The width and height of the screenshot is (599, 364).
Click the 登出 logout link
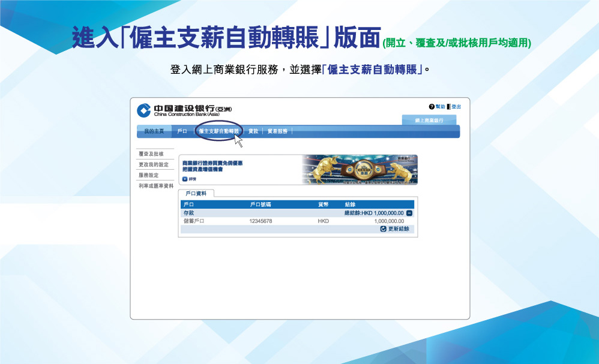point(456,106)
